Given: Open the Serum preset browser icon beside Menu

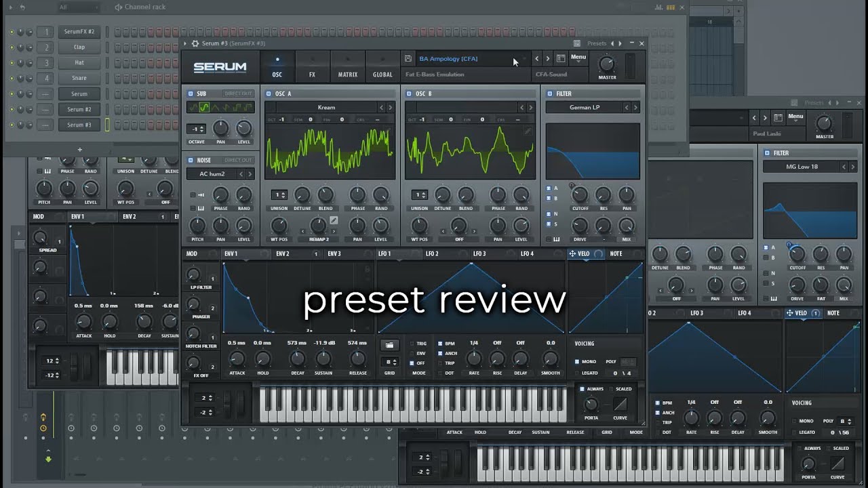Looking at the screenshot, I should pos(561,59).
